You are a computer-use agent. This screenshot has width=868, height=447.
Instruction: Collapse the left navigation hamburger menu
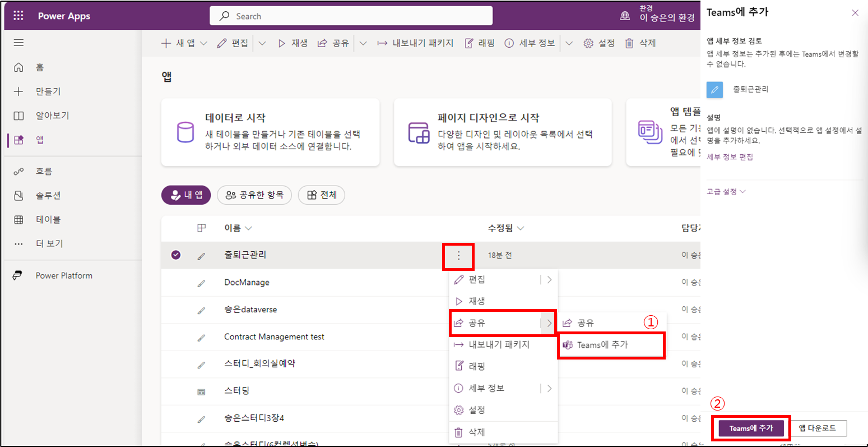click(18, 43)
